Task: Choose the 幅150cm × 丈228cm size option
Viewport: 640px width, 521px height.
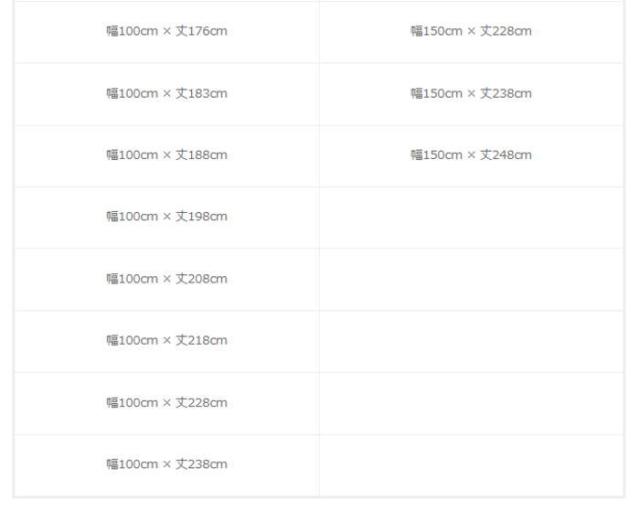Action: pyautogui.click(x=471, y=32)
